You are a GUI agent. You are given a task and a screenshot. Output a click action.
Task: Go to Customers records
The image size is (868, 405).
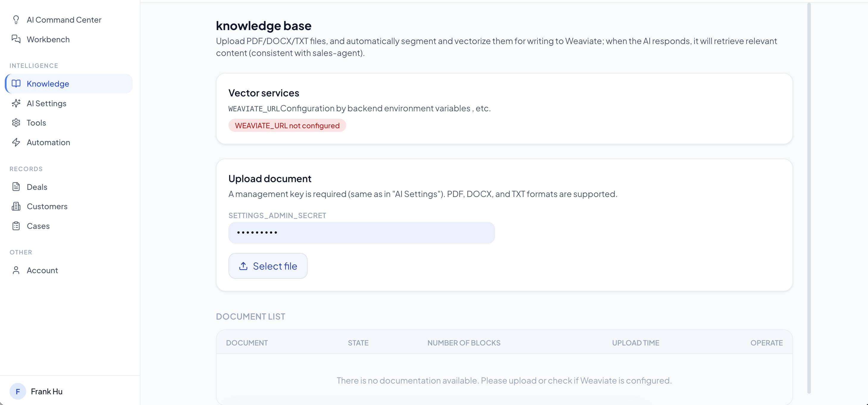click(69, 207)
